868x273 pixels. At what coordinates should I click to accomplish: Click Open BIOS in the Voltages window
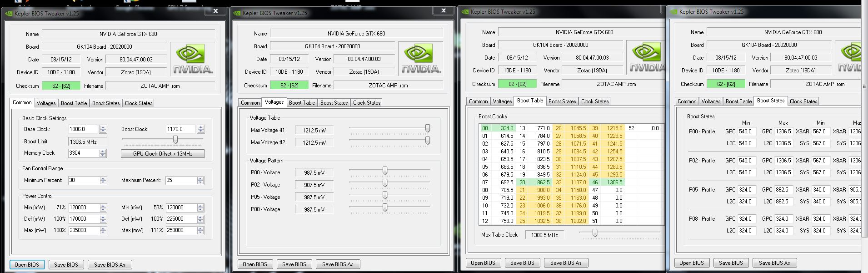click(x=255, y=264)
